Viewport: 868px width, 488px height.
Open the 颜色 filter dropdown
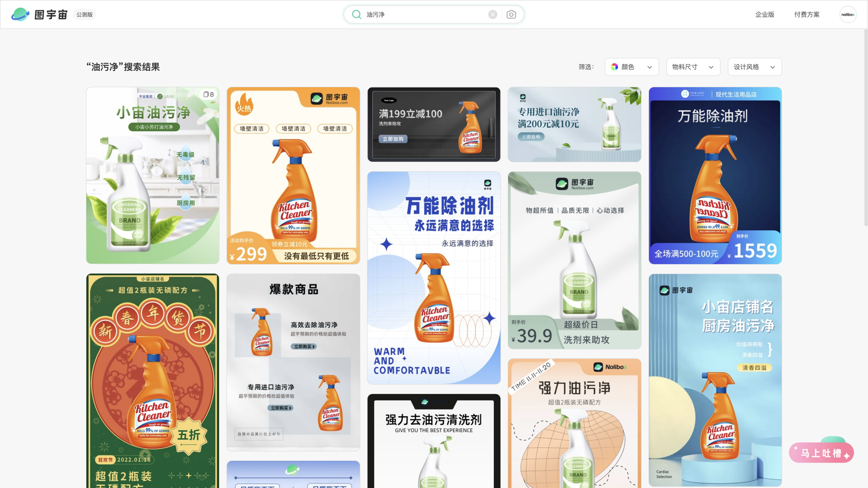632,67
